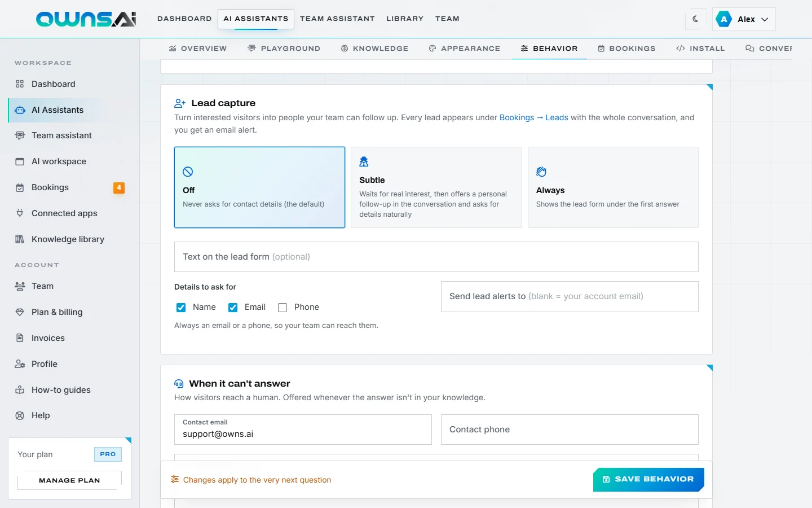Image resolution: width=812 pixels, height=508 pixels.
Task: Click the Contact phone field
Action: point(570,430)
